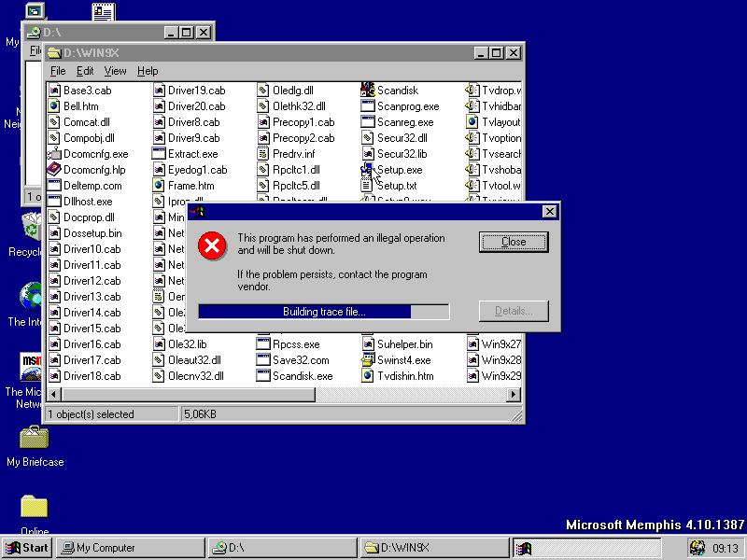Select the Predrv.inf file icon
747x560 pixels.
point(263,154)
